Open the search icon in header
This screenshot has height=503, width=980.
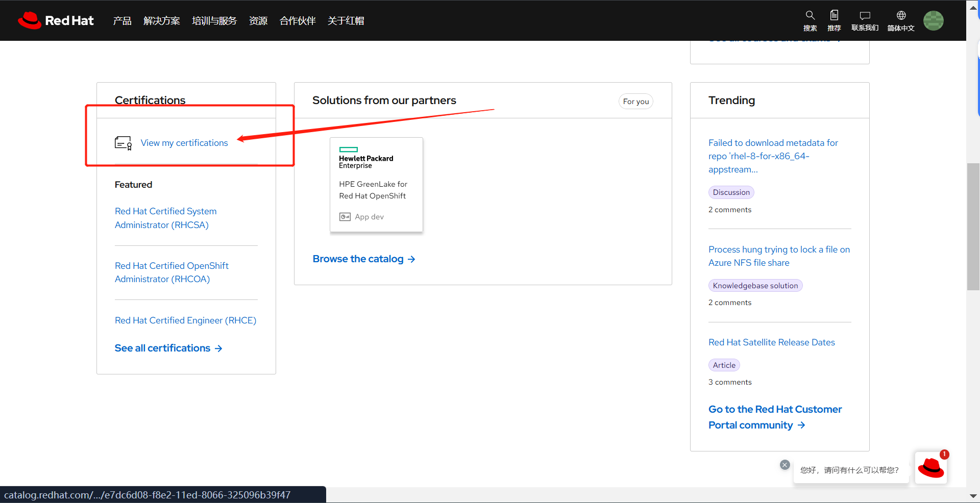810,16
